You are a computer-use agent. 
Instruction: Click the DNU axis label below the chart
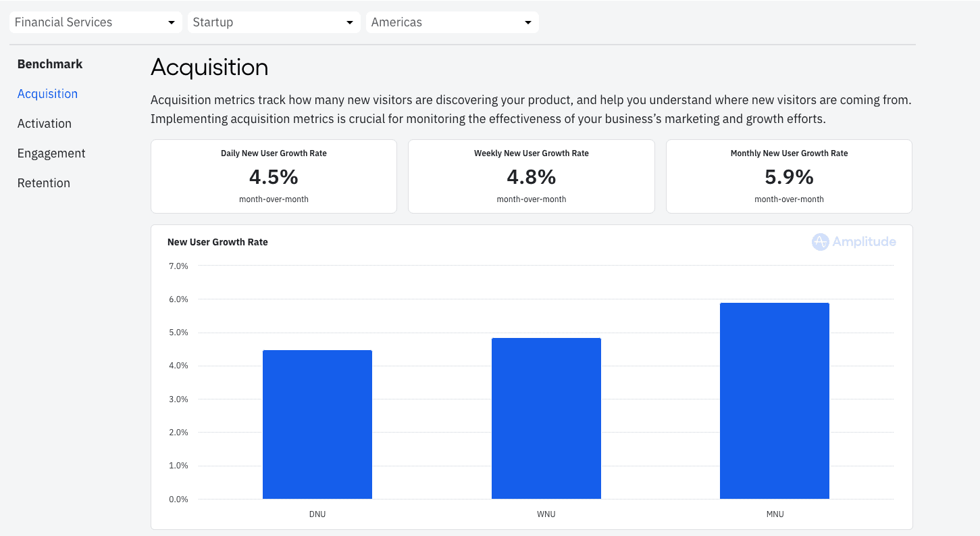pos(317,514)
